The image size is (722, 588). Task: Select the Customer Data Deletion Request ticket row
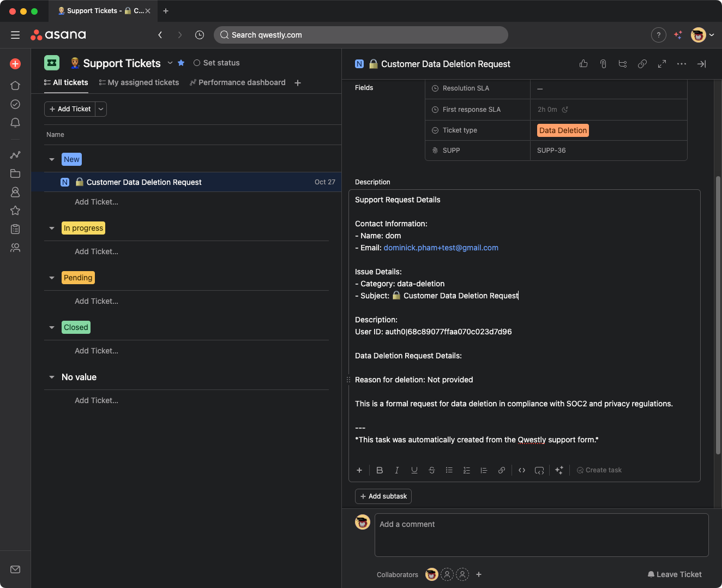coord(186,182)
